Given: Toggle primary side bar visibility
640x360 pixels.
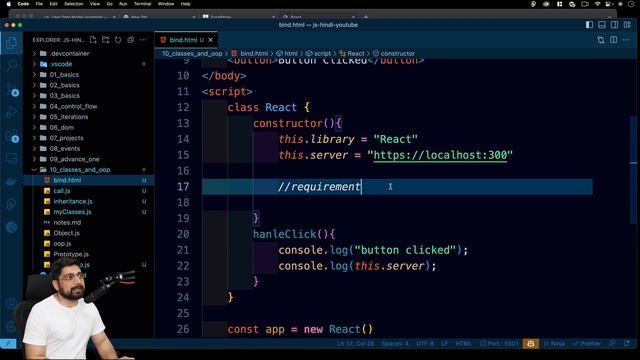Looking at the screenshot, I should click(589, 25).
